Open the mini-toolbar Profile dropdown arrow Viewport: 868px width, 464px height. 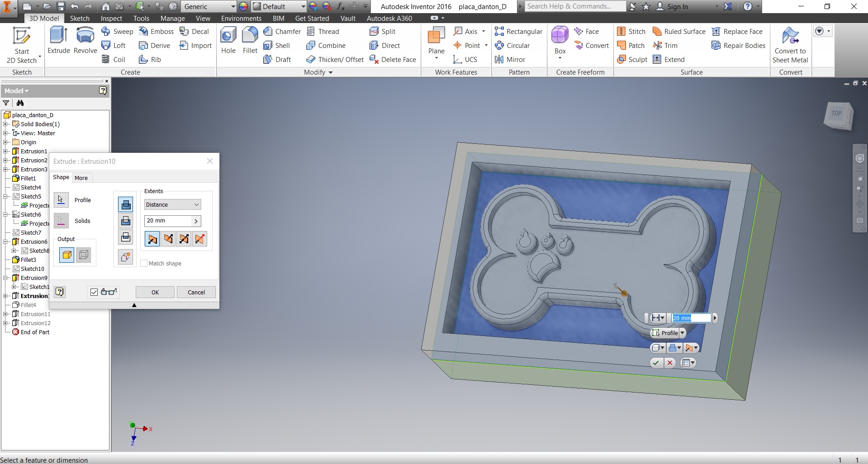682,333
